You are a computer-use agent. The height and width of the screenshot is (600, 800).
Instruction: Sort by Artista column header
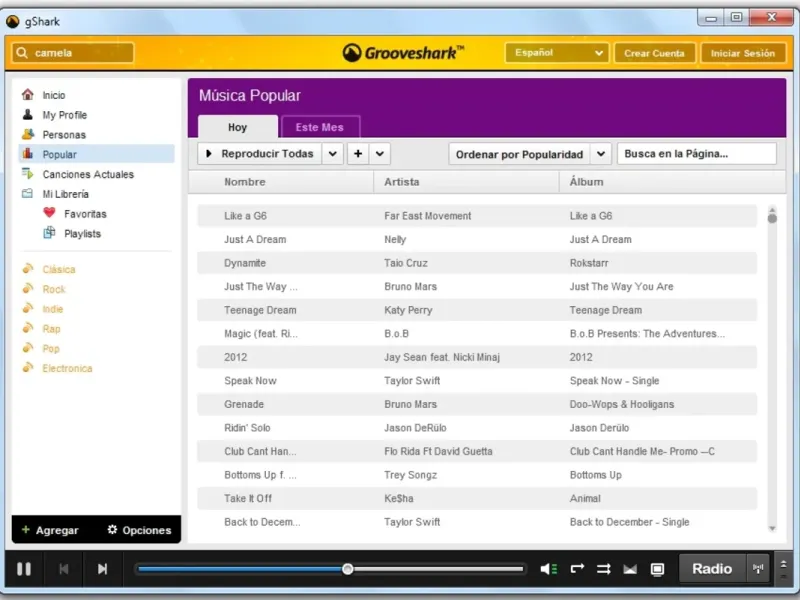[402, 182]
